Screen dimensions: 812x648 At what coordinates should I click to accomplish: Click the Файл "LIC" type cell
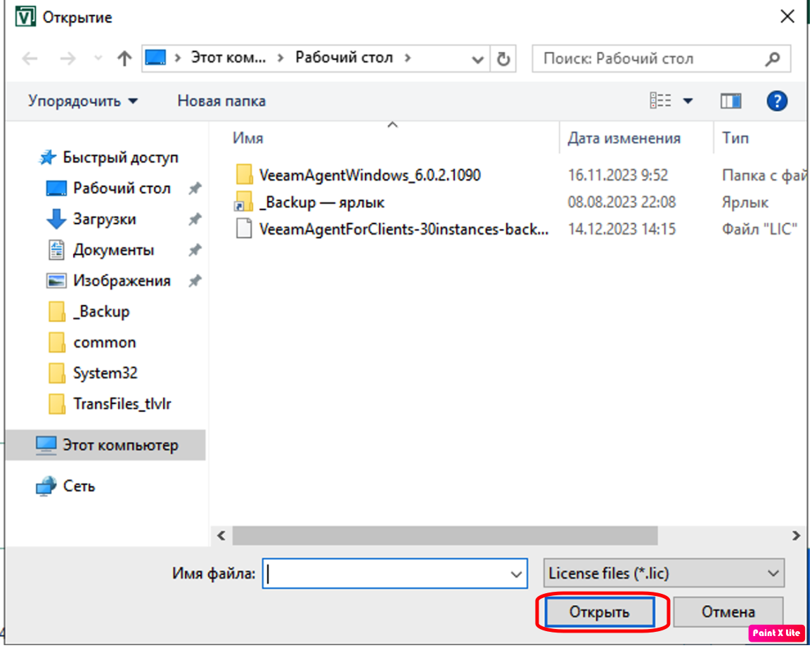click(759, 229)
